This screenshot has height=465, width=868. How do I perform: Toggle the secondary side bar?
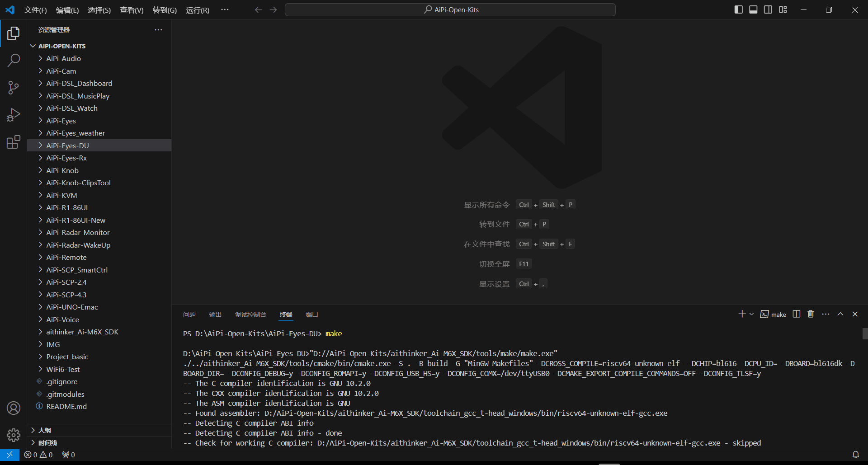click(768, 9)
